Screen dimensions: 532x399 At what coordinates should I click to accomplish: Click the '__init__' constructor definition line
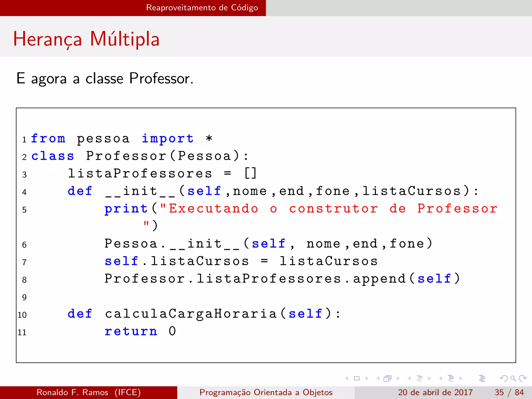(273, 191)
